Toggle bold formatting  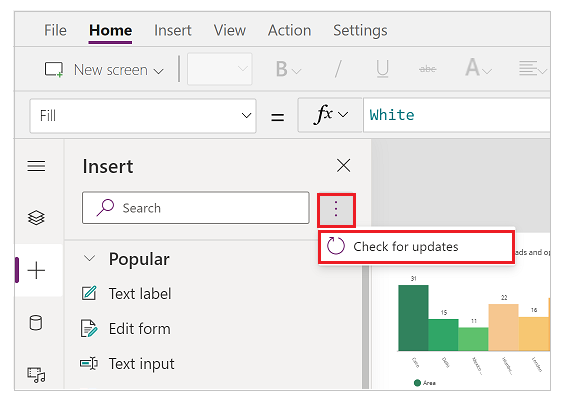(x=288, y=69)
